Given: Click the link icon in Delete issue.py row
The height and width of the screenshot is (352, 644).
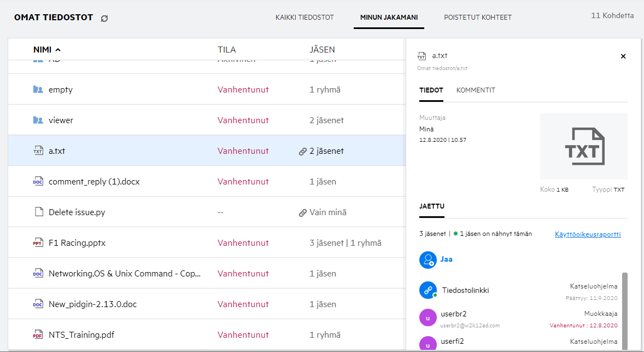Looking at the screenshot, I should (302, 212).
